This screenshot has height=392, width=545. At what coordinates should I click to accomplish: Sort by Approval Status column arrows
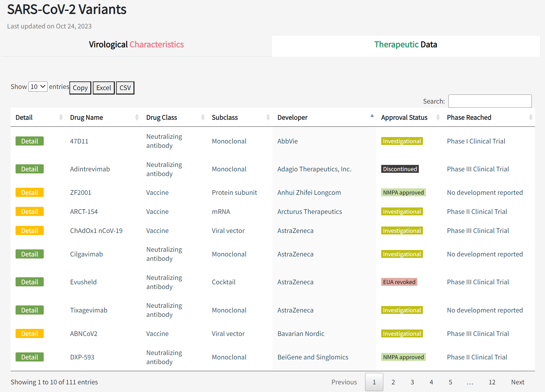[x=438, y=117]
